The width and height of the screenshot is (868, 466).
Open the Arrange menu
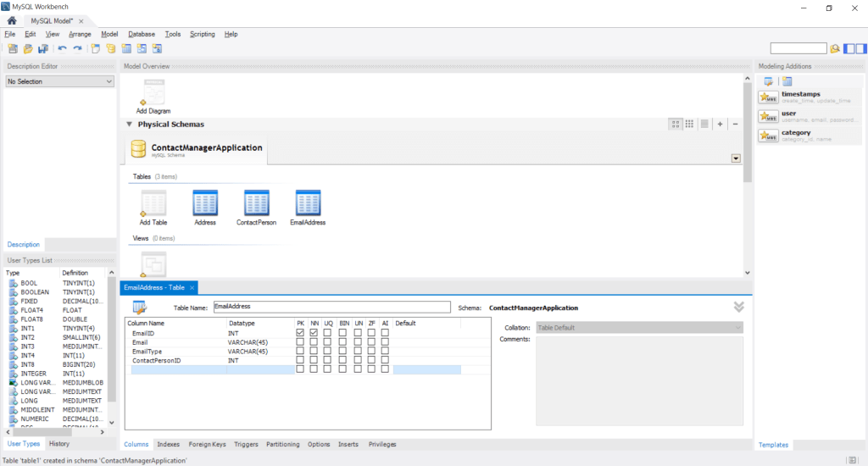tap(80, 34)
